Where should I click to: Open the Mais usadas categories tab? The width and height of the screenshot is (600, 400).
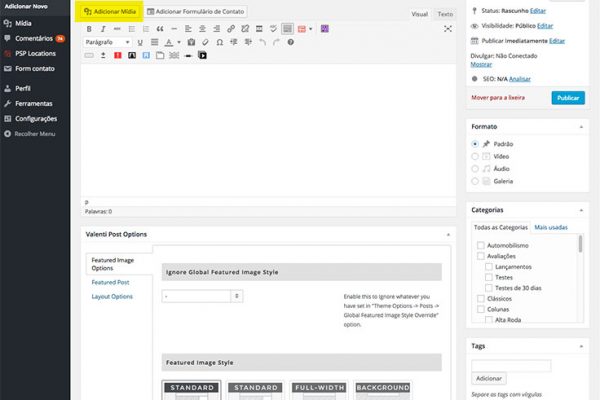[551, 228]
